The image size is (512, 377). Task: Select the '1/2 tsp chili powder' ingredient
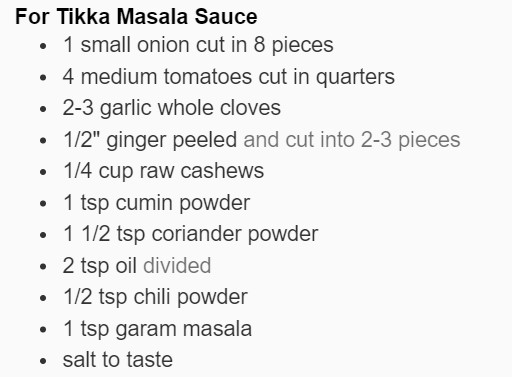point(155,297)
